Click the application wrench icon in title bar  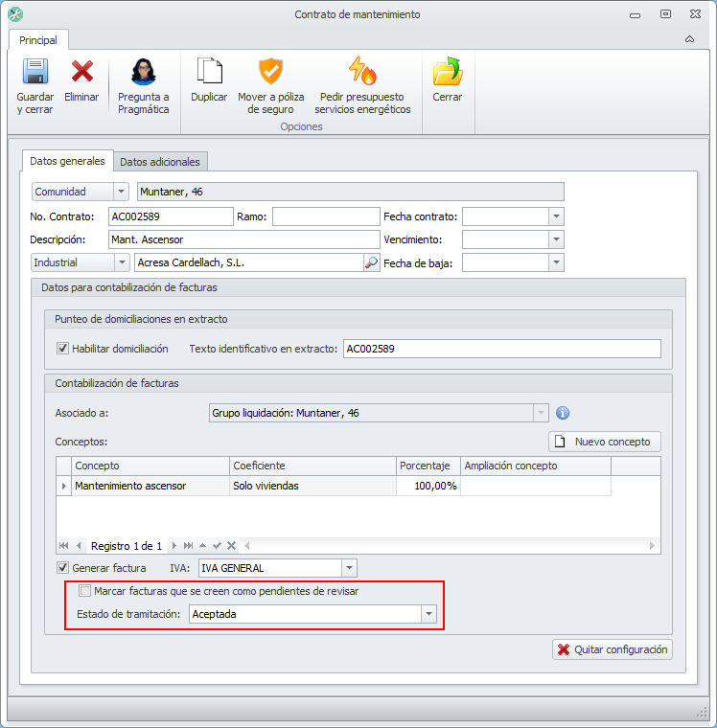pos(15,14)
